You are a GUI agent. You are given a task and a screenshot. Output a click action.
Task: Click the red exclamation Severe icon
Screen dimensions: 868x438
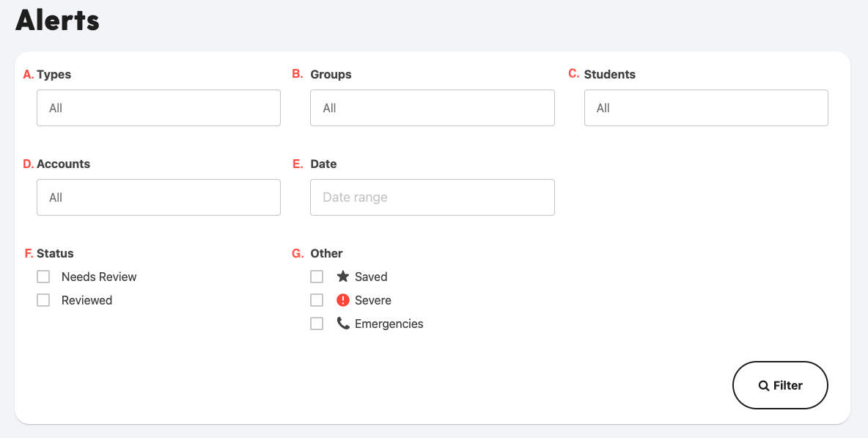click(x=343, y=300)
